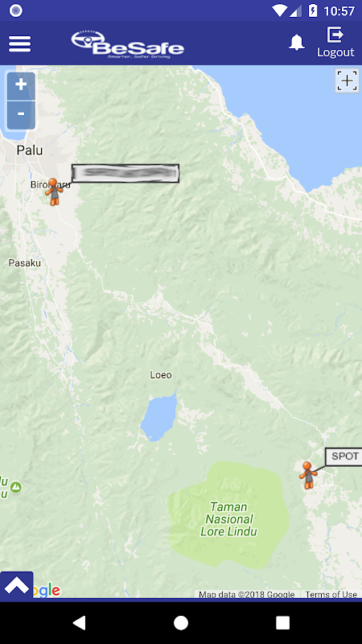This screenshot has height=644, width=362.
Task: Open notifications bell icon
Action: (x=296, y=43)
